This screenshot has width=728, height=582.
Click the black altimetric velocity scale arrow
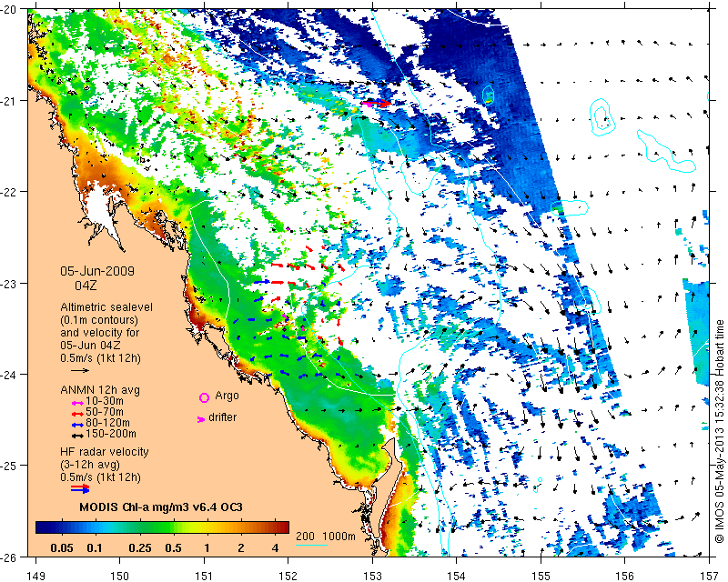[x=80, y=371]
